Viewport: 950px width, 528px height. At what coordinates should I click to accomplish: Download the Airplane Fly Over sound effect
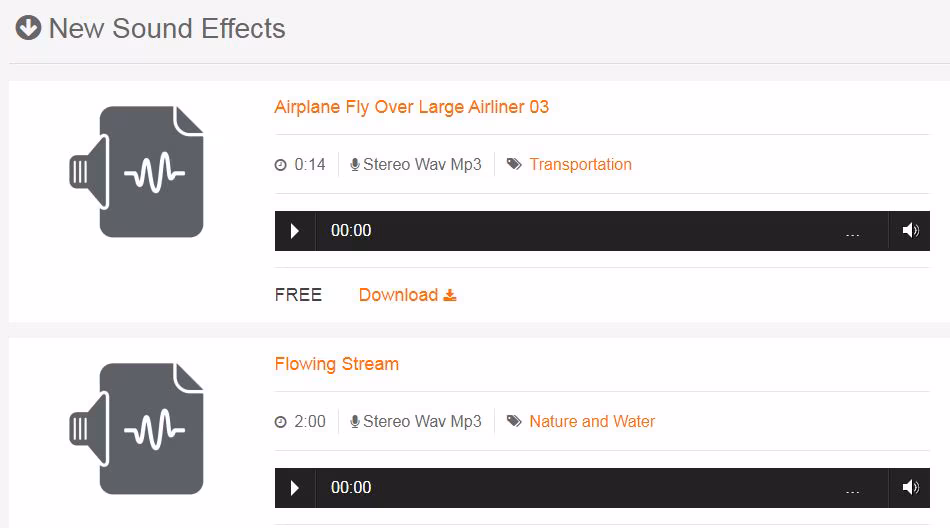(x=398, y=295)
